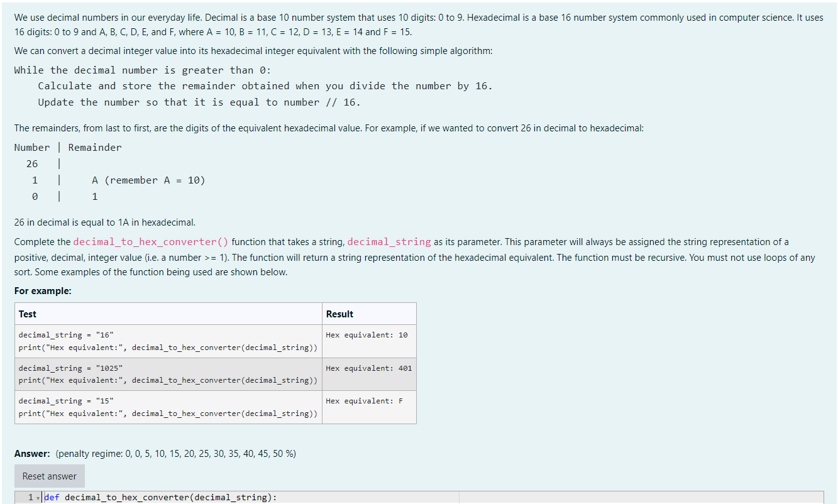Click the code fold arrow on line 1
The width and height of the screenshot is (838, 504).
tap(38, 498)
